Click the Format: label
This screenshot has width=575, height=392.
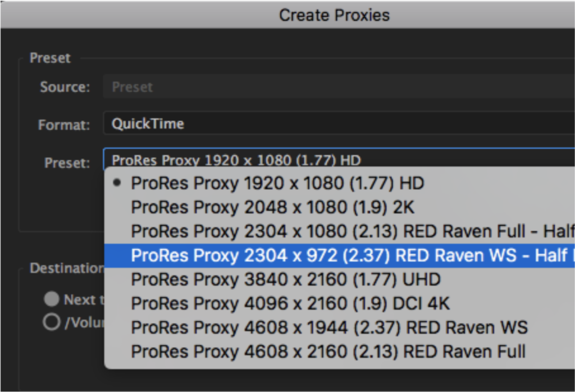point(64,125)
